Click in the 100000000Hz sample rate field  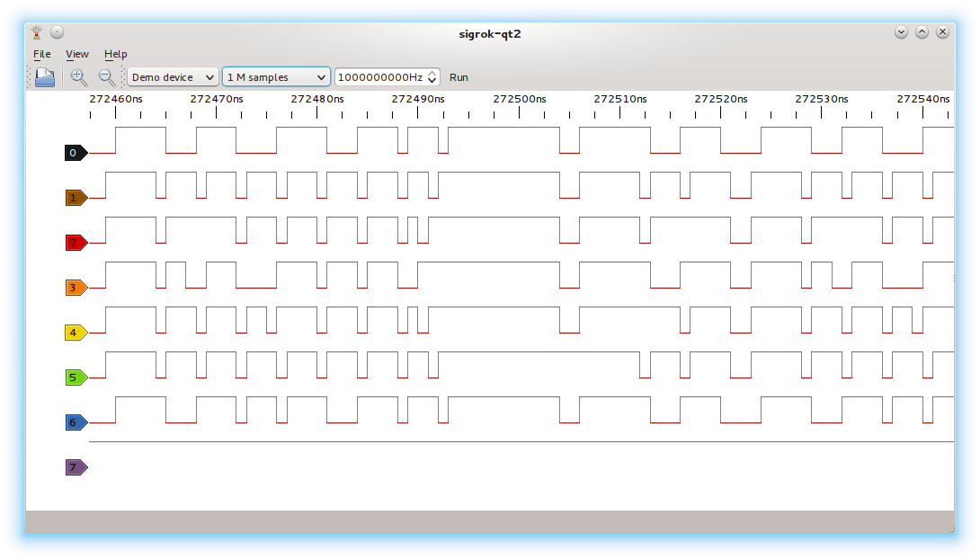pos(379,77)
